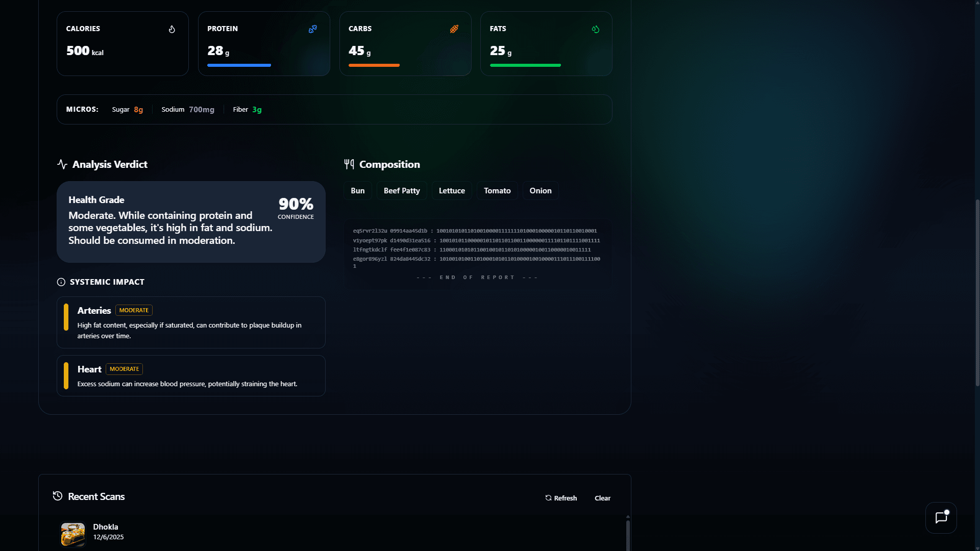Screen dimensions: 980x551
Task: Click the Heart excess sodium description
Action: 187,384
